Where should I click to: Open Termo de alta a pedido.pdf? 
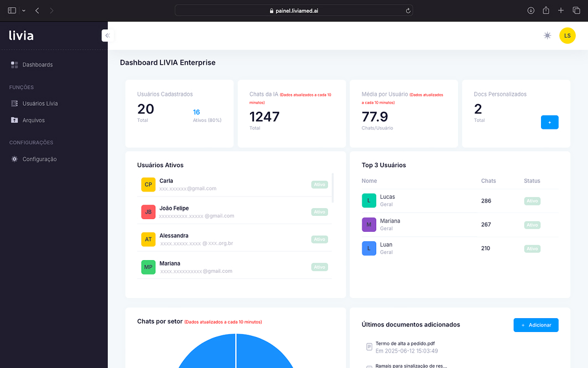click(403, 344)
